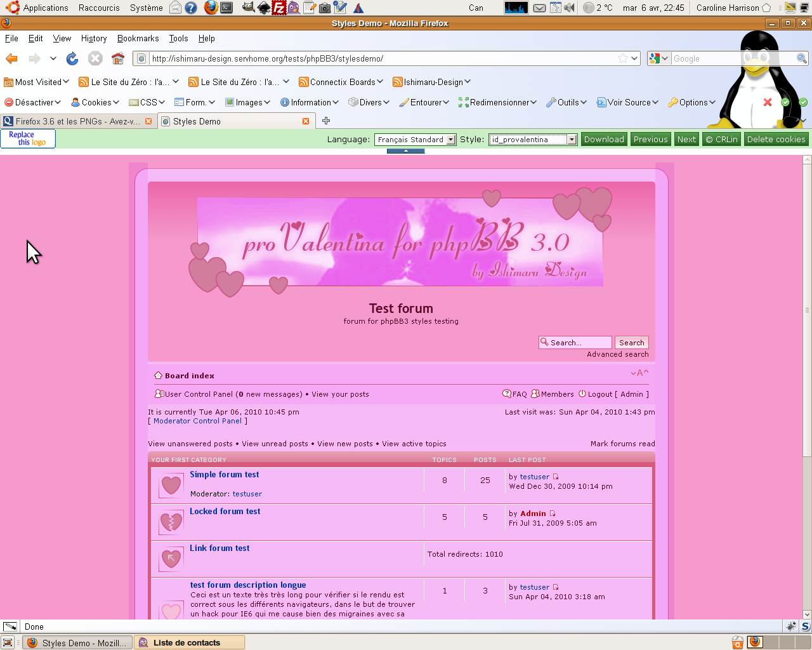
Task: Click the Moderator Control Panel link
Action: click(x=197, y=421)
